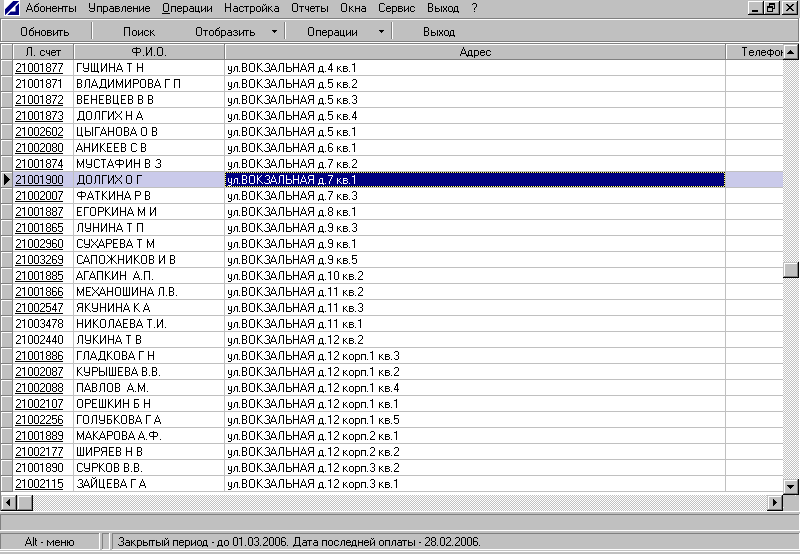Open the Абоненты menu
800x555 pixels.
52,8
